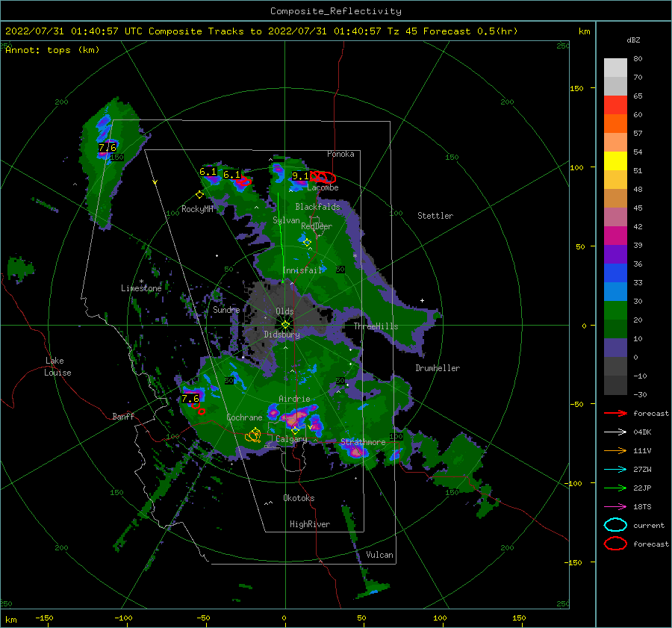This screenshot has height=628, width=672.
Task: Click the magenta swatch in the dBZ scale
Action: pyautogui.click(x=615, y=236)
